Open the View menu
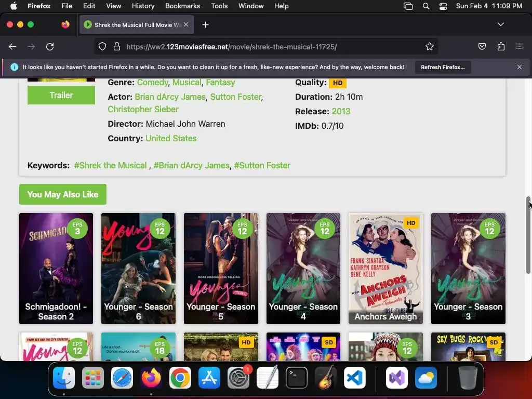 pyautogui.click(x=113, y=6)
